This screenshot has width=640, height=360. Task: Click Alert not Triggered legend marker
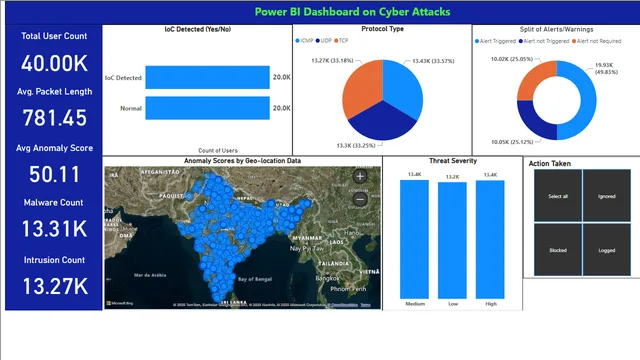point(520,41)
